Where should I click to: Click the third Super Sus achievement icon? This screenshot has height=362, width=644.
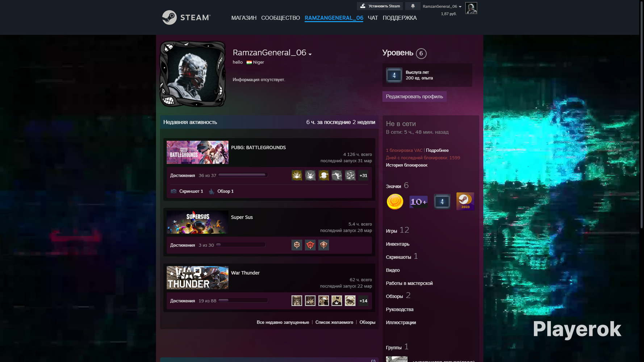[323, 245]
